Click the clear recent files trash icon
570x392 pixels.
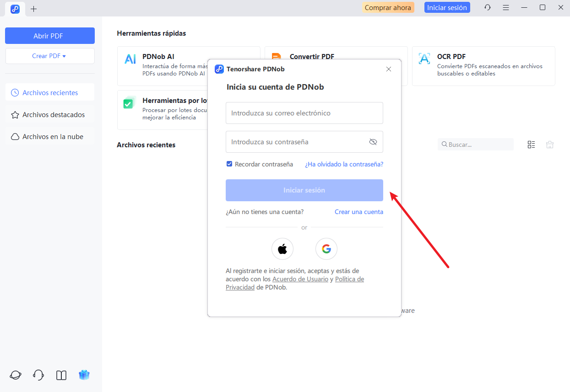pos(550,145)
